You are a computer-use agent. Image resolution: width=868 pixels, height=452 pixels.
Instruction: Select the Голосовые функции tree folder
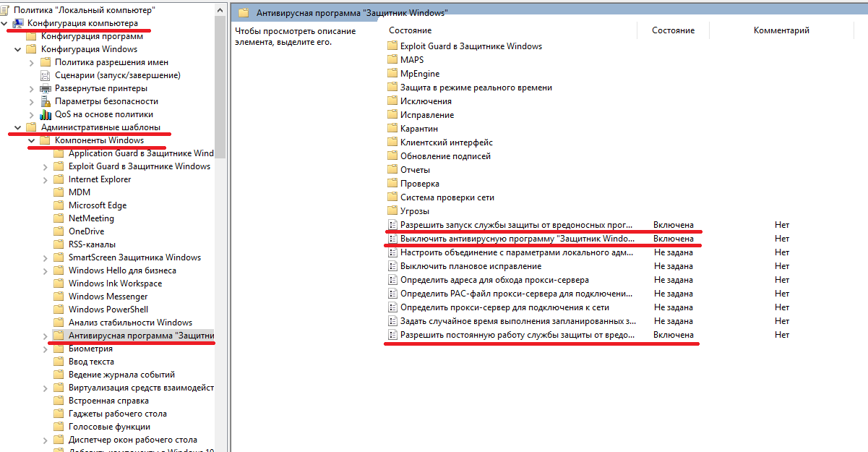(x=108, y=427)
